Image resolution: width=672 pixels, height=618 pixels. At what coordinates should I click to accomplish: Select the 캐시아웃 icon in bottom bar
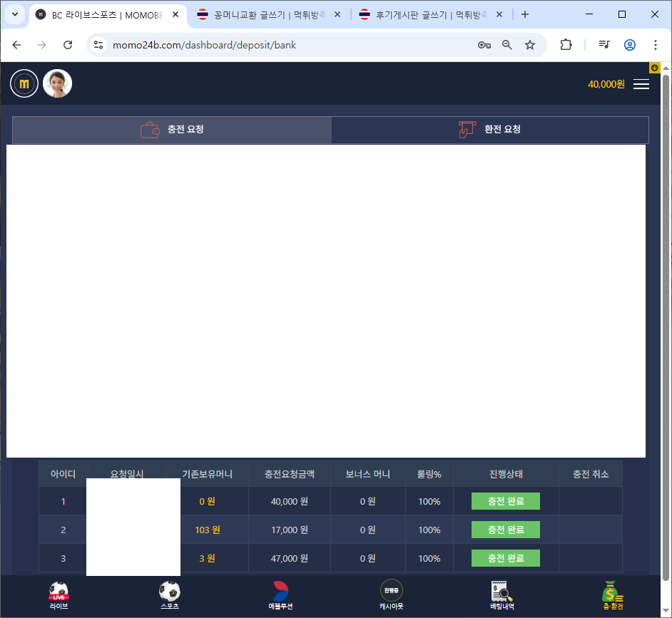(x=391, y=594)
